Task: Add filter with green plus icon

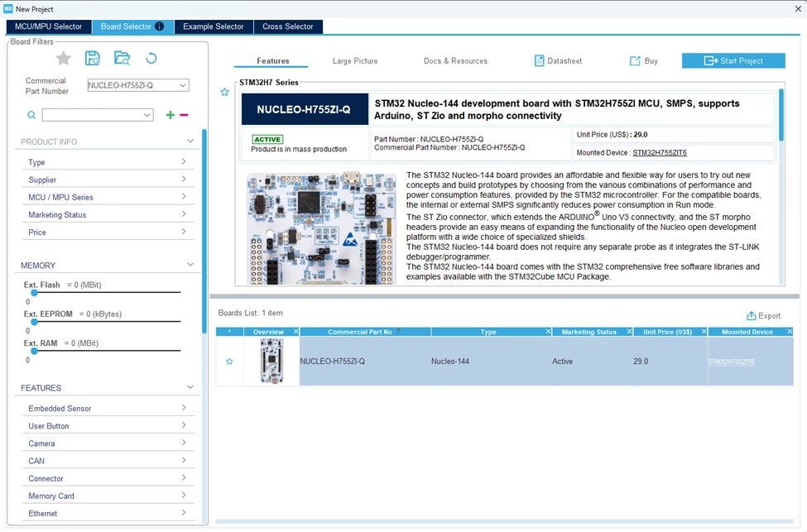Action: point(171,115)
